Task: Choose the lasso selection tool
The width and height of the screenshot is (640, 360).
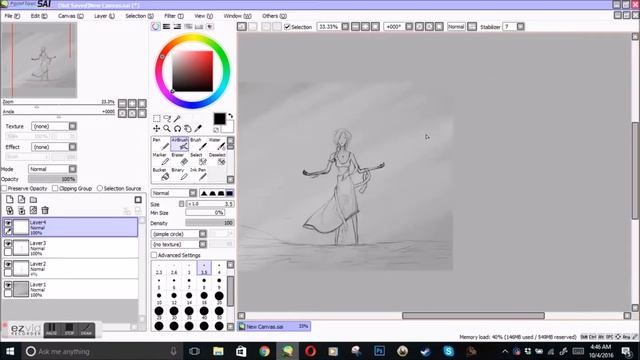Action: point(167,118)
